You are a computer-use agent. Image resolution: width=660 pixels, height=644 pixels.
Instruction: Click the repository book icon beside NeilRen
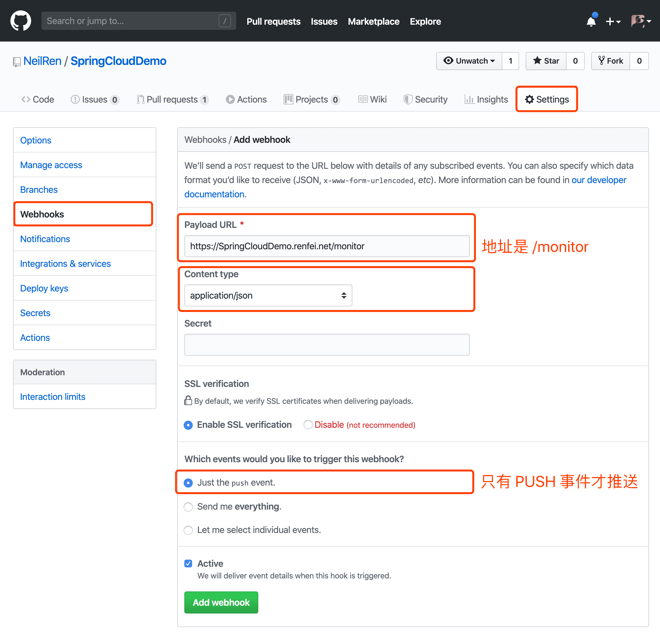[x=17, y=62]
